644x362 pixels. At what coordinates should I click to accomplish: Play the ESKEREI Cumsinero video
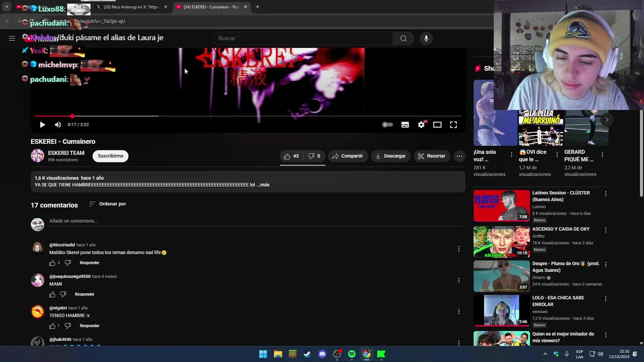tap(42, 125)
